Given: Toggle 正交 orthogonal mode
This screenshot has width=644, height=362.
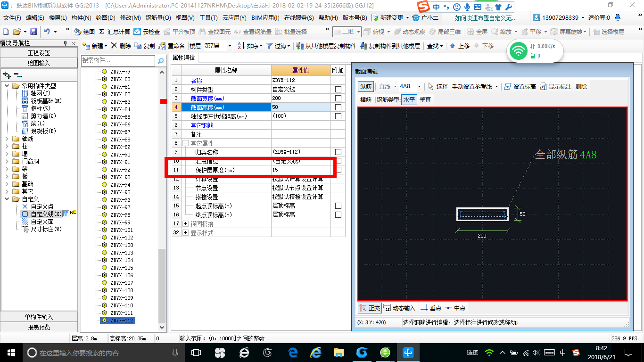Looking at the screenshot, I should click(x=370, y=308).
